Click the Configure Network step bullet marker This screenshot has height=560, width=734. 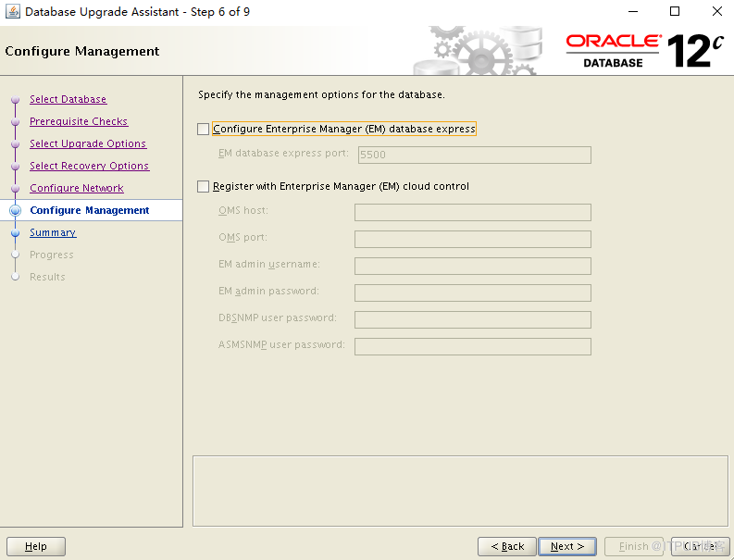pos(16,188)
